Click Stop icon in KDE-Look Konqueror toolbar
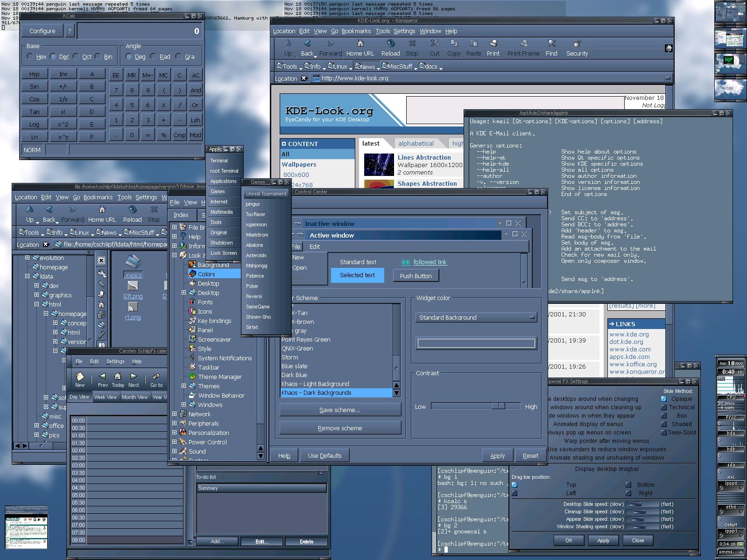The height and width of the screenshot is (560, 747). [x=412, y=44]
